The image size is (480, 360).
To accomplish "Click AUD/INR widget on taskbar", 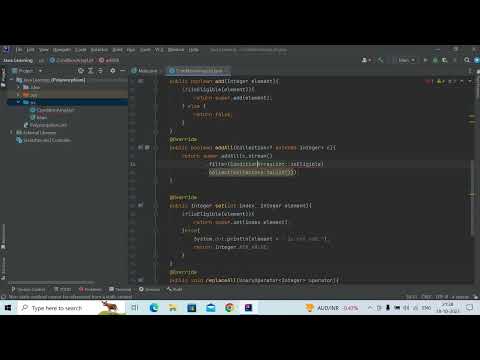I will [x=332, y=308].
